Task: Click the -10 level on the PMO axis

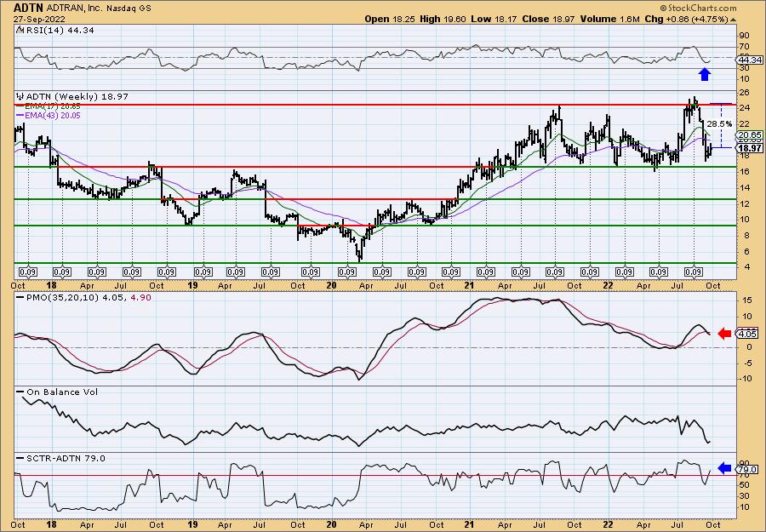Action: pyautogui.click(x=744, y=379)
